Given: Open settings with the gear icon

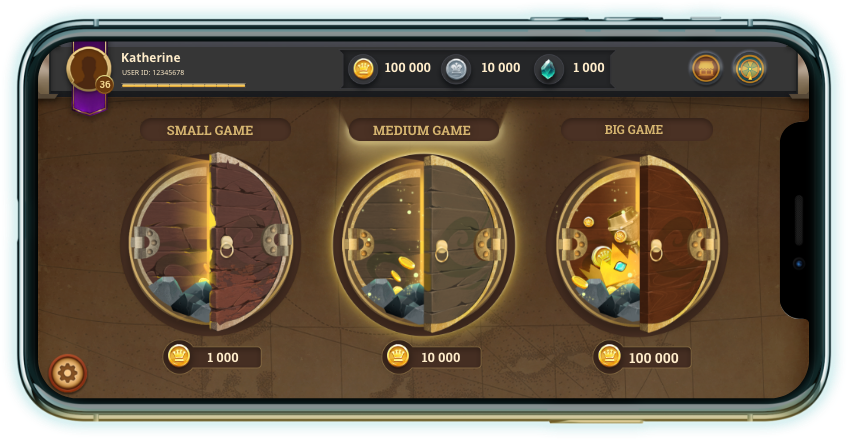Looking at the screenshot, I should [x=68, y=373].
